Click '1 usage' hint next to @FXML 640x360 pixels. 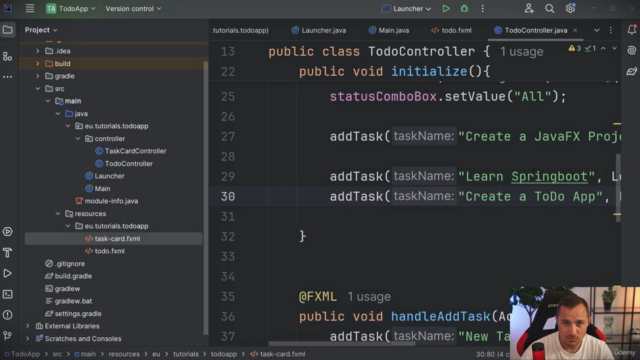[x=369, y=297]
